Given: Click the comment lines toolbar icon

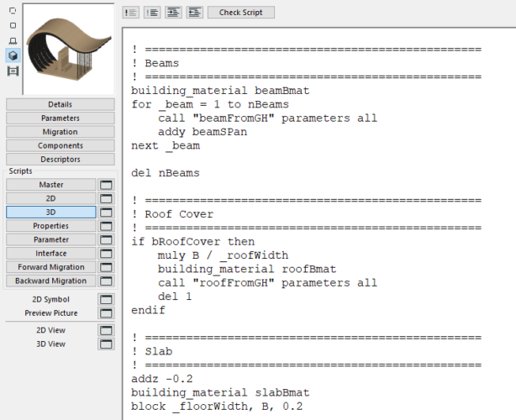Looking at the screenshot, I should click(x=131, y=13).
